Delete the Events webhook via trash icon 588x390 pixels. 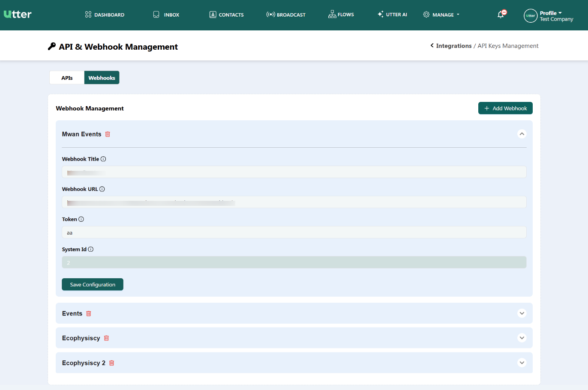tap(89, 313)
